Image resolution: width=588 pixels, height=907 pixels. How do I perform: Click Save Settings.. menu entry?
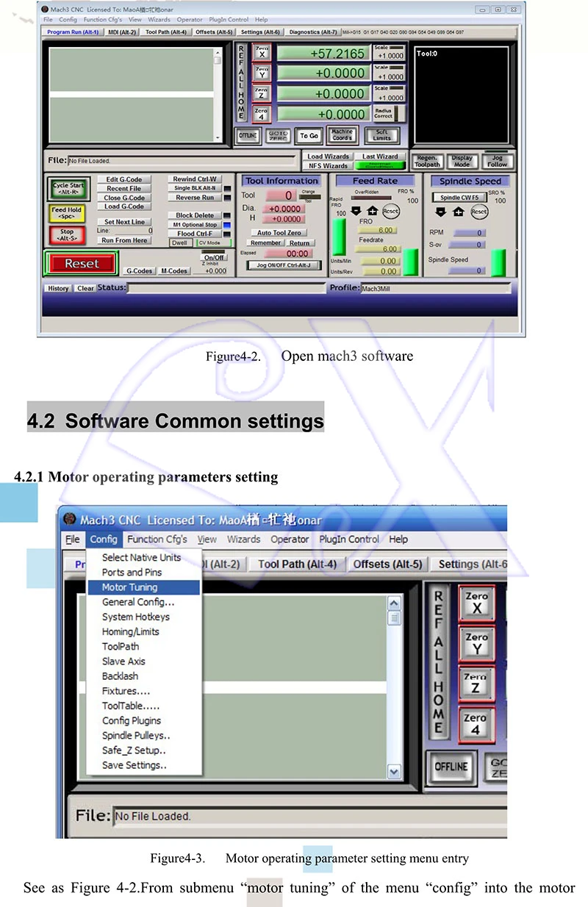click(x=144, y=765)
